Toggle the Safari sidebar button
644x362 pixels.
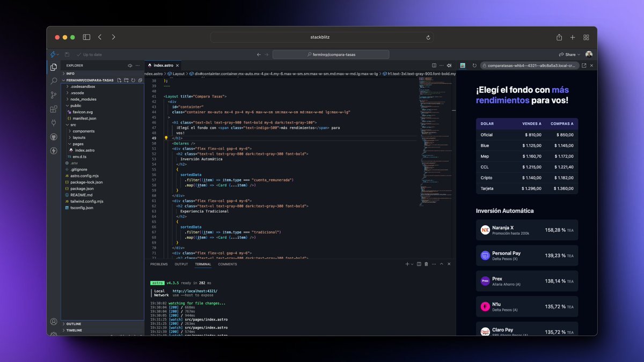pyautogui.click(x=86, y=37)
